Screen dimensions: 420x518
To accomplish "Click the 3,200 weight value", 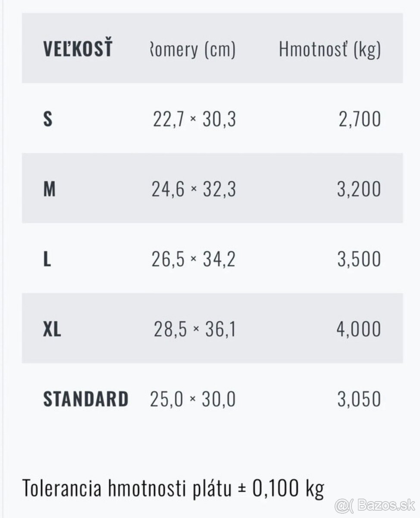I will click(359, 189).
